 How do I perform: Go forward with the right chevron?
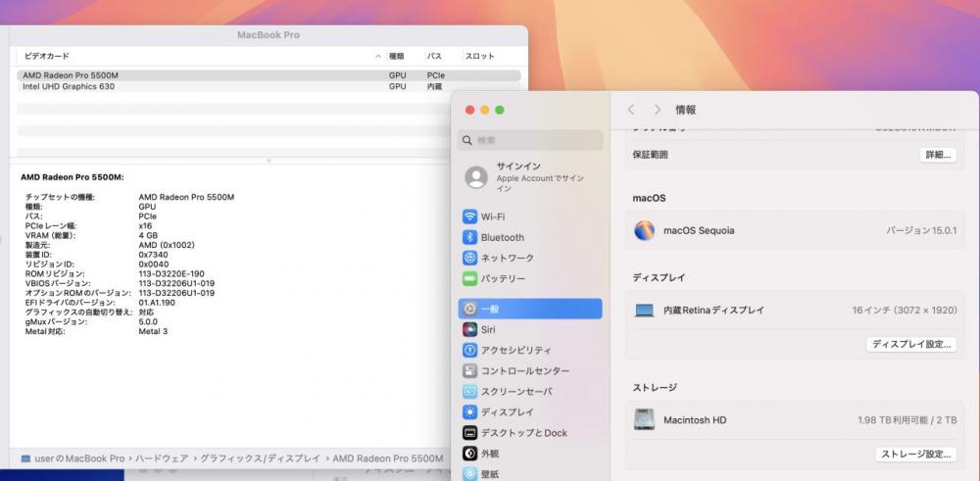tap(658, 110)
